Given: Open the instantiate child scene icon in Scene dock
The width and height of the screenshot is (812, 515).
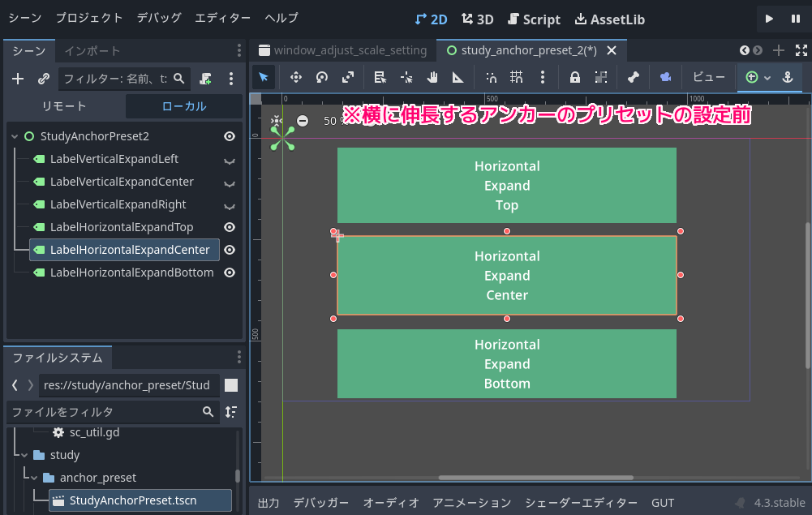Looking at the screenshot, I should [x=42, y=79].
